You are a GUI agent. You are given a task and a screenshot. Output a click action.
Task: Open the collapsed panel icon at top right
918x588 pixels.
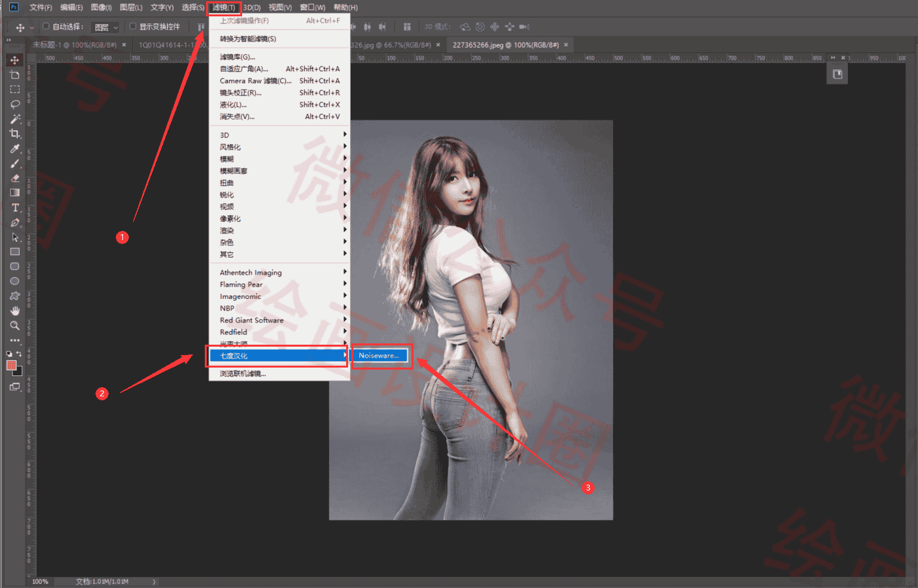(838, 74)
